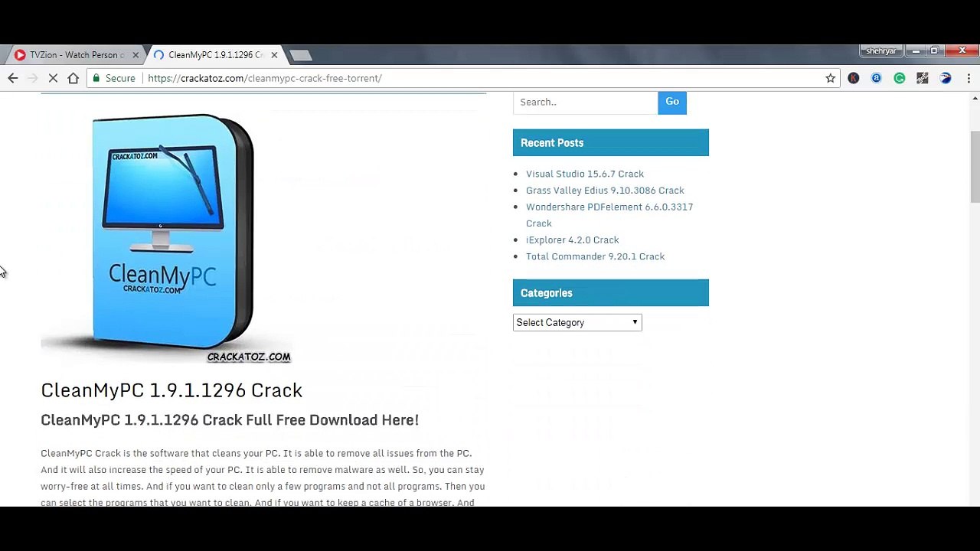This screenshot has width=980, height=551.
Task: Go back to the previous page
Action: click(x=13, y=78)
